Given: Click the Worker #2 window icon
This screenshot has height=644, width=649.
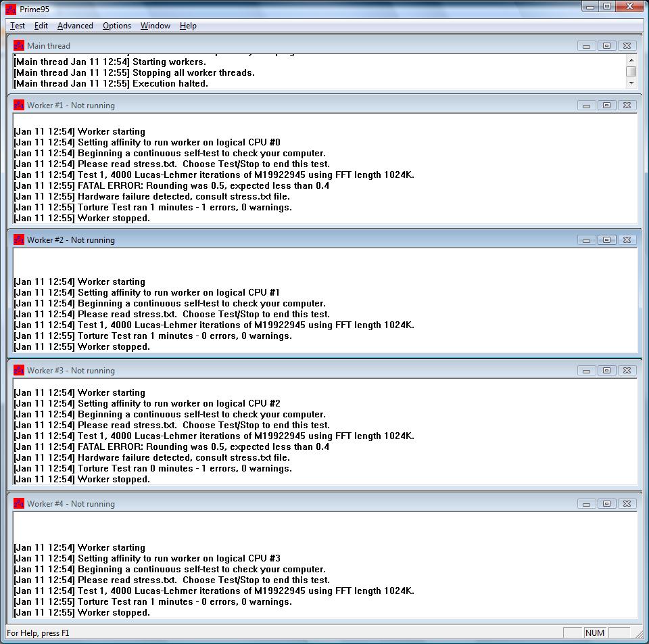Looking at the screenshot, I should [19, 239].
